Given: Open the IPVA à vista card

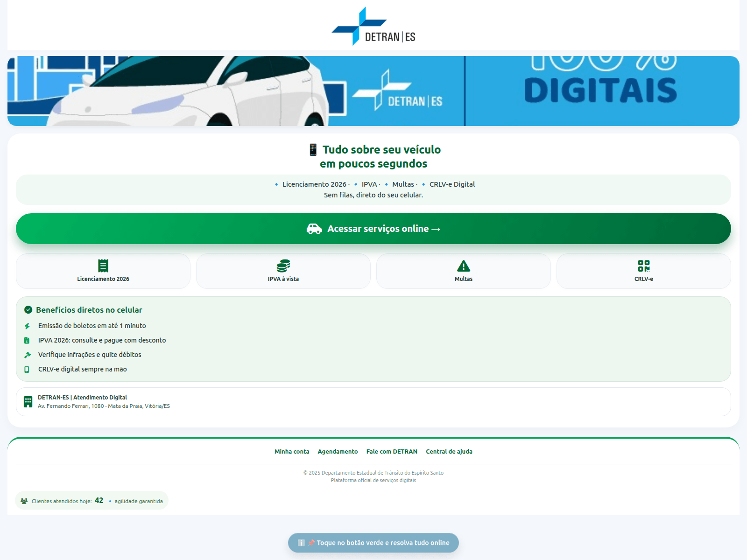Looking at the screenshot, I should pos(283,271).
